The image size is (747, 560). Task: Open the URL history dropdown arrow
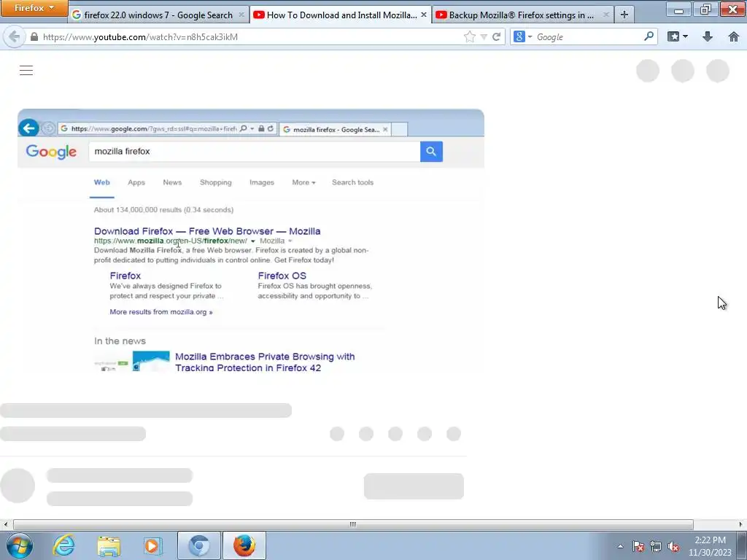(x=483, y=37)
